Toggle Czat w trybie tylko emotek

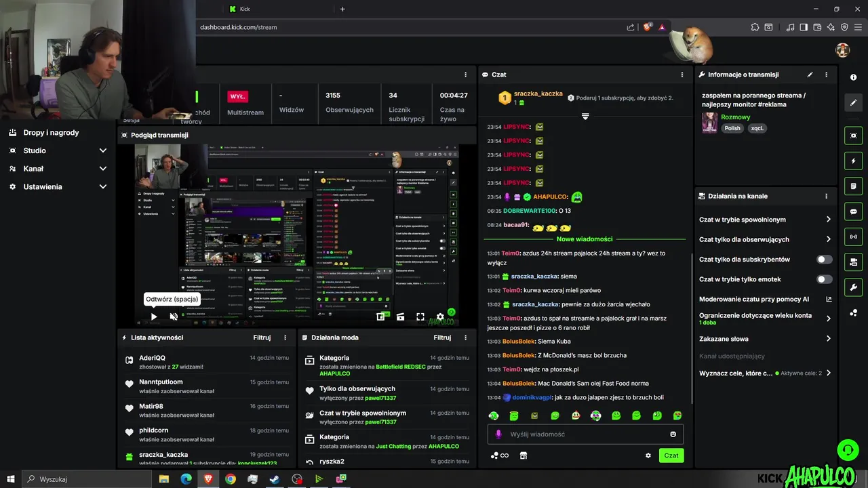[825, 279]
